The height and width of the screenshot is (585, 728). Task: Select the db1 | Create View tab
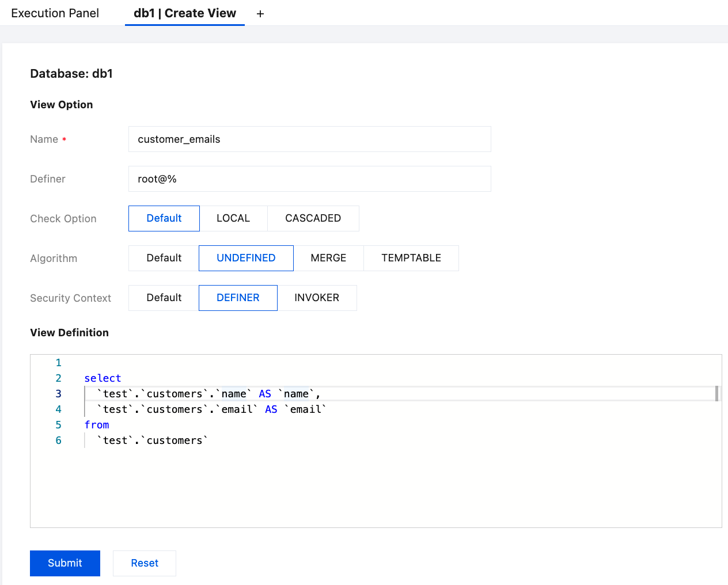pyautogui.click(x=185, y=13)
